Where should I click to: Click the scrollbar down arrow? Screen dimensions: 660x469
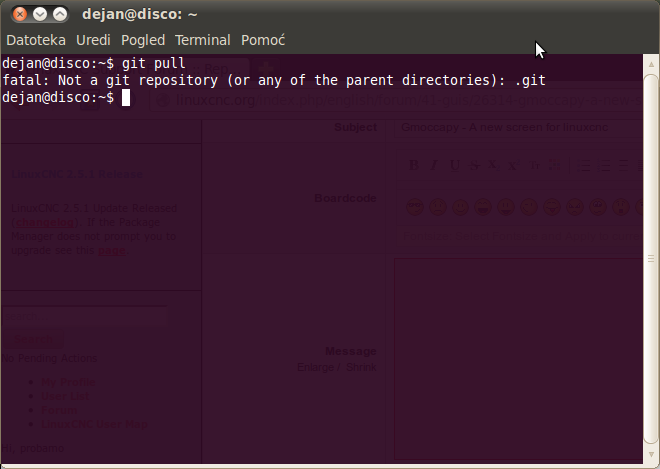click(651, 454)
